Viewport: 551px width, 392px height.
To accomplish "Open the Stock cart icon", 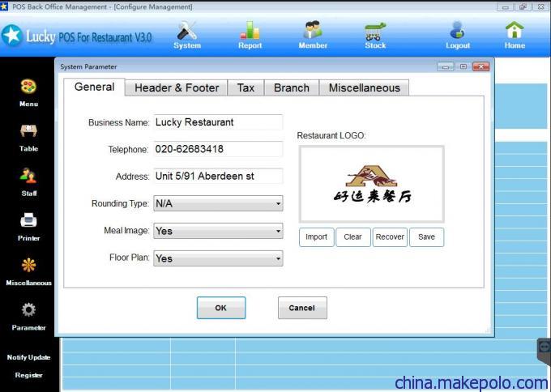I will click(375, 35).
